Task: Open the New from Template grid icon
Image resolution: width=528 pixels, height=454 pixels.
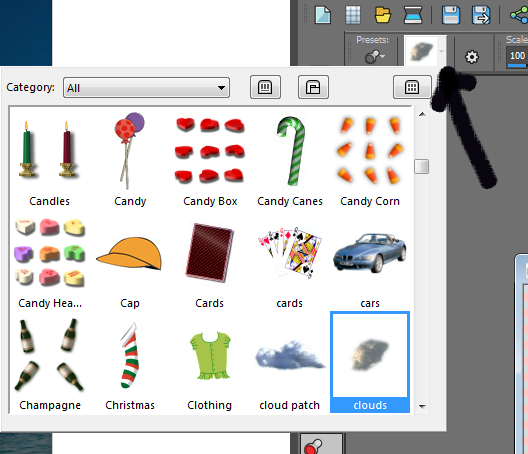Action: pos(353,15)
